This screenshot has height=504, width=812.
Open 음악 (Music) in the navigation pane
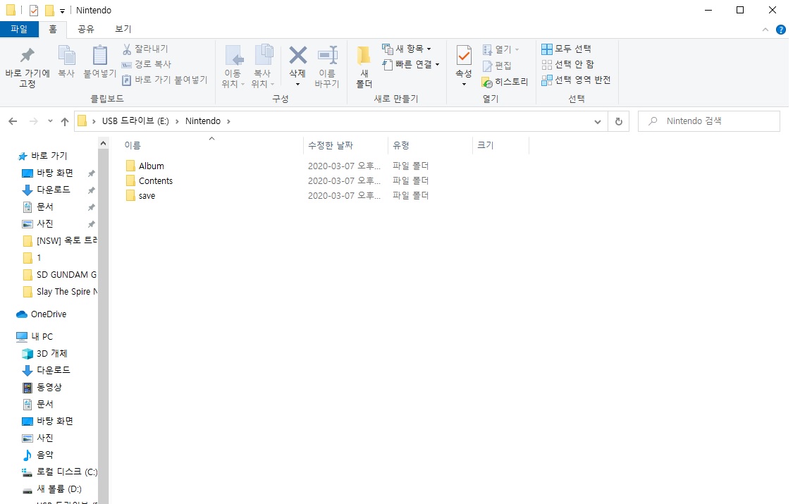point(38,455)
